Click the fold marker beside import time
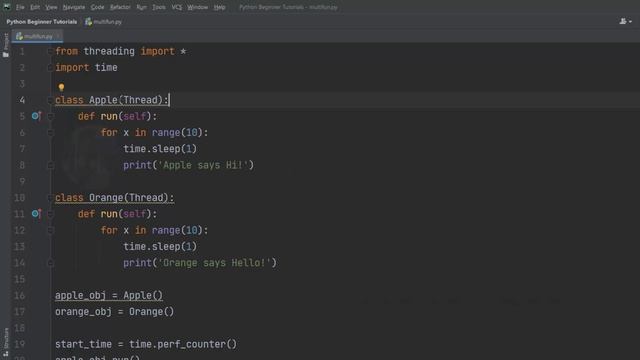640x360 pixels. pyautogui.click(x=50, y=68)
